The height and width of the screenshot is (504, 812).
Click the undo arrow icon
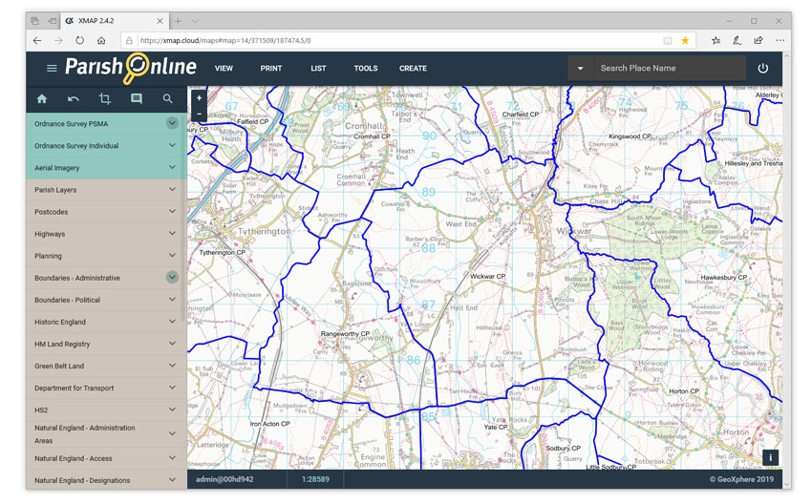pyautogui.click(x=73, y=99)
